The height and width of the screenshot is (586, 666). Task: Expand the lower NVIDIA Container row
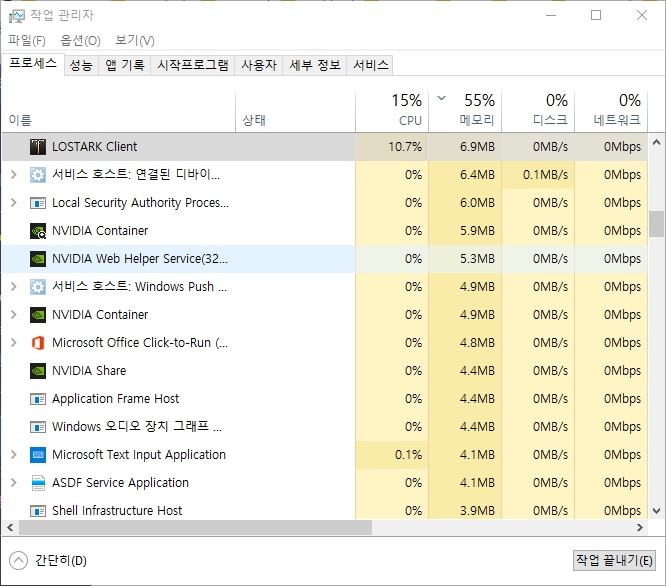point(14,315)
